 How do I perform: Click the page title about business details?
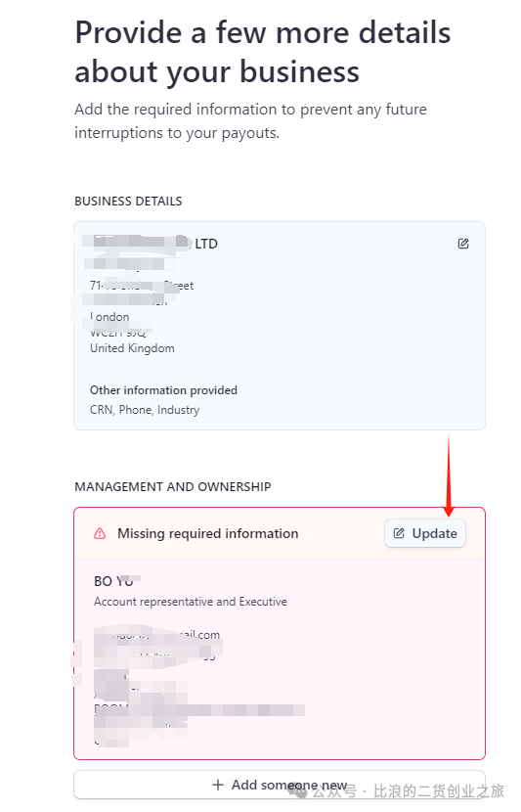pyautogui.click(x=263, y=52)
